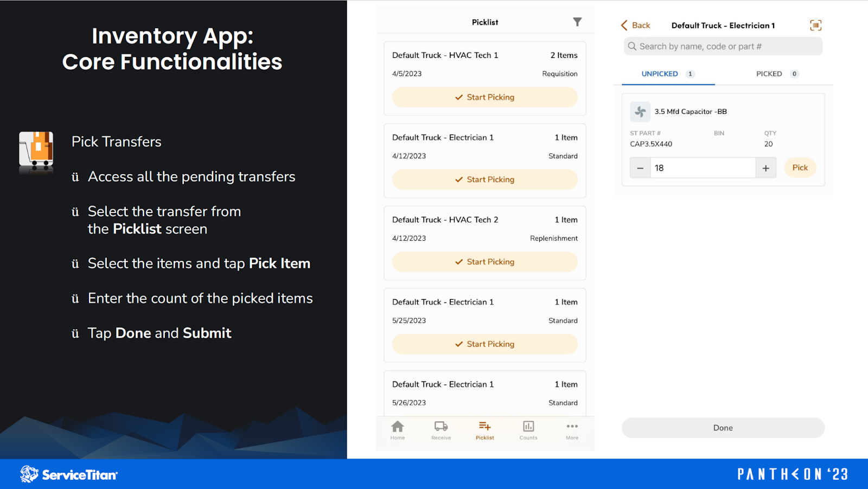The image size is (868, 489).
Task: Click the PANTHEON '23 logo text
Action: (793, 474)
